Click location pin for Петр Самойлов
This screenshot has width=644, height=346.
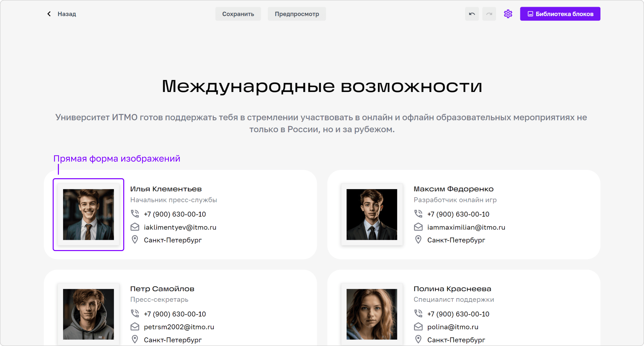[x=135, y=340]
